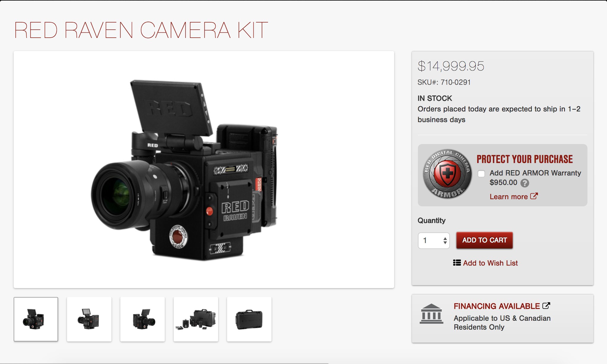Click the shipping estimate text about business days
The width and height of the screenshot is (607, 364).
(499, 114)
